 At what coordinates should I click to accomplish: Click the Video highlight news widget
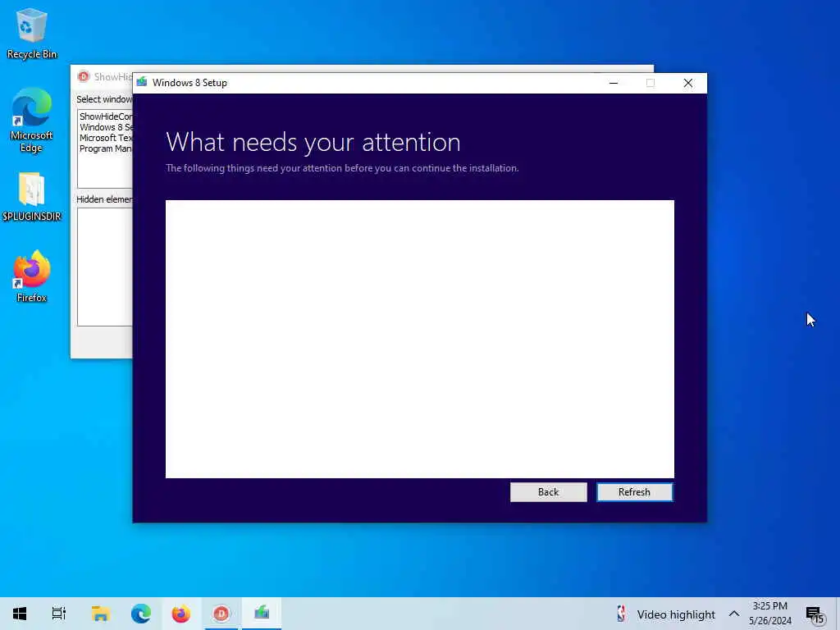666,614
